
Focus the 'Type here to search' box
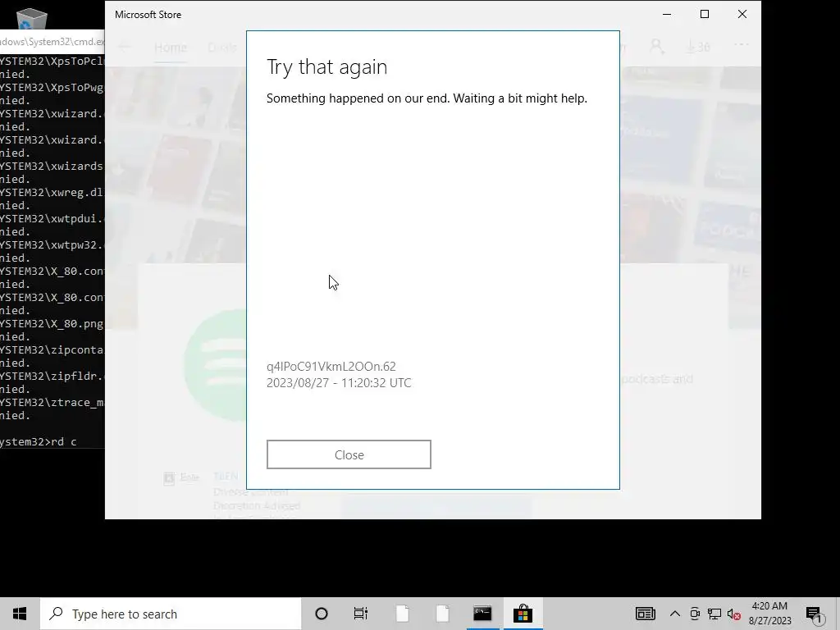coord(171,614)
